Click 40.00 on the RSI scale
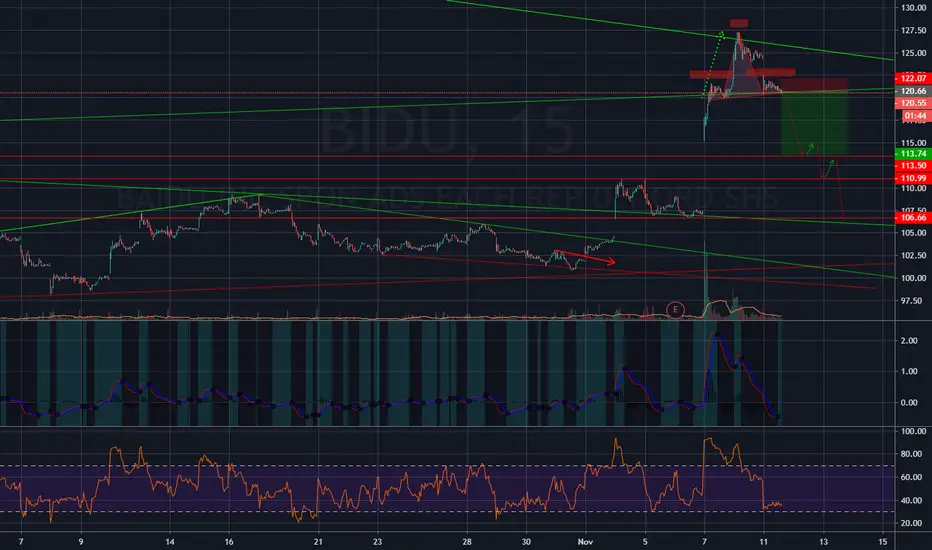 (x=912, y=501)
